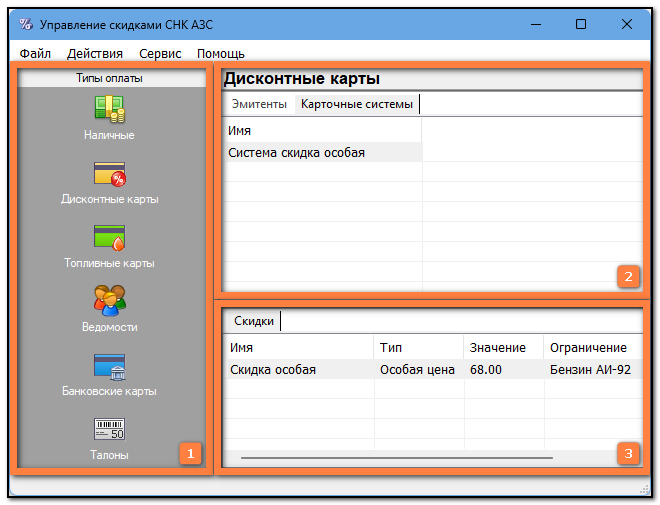This screenshot has width=660, height=505.
Task: Maximize the Управление скидками window
Action: [x=581, y=24]
